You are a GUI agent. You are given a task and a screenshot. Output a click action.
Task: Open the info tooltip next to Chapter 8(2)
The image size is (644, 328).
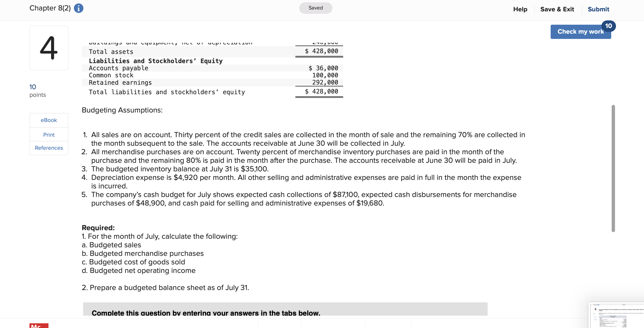(x=78, y=8)
